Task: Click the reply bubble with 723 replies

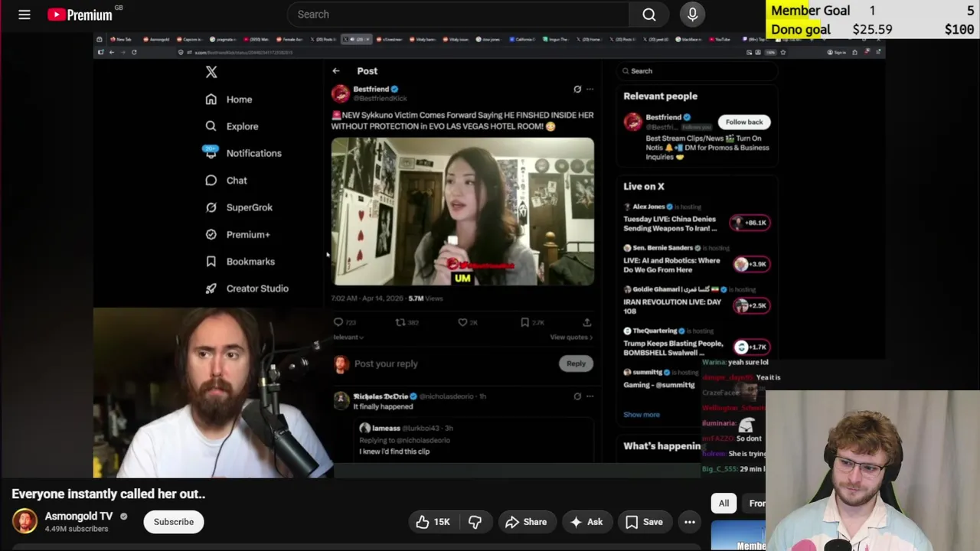Action: point(345,322)
